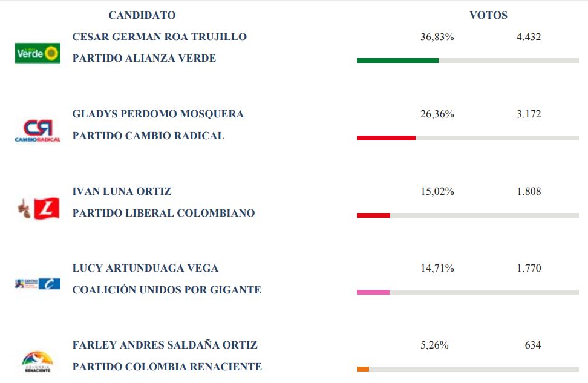Click candidate name Ivan Luna Ortiz
The width and height of the screenshot is (588, 383).
pyautogui.click(x=122, y=191)
